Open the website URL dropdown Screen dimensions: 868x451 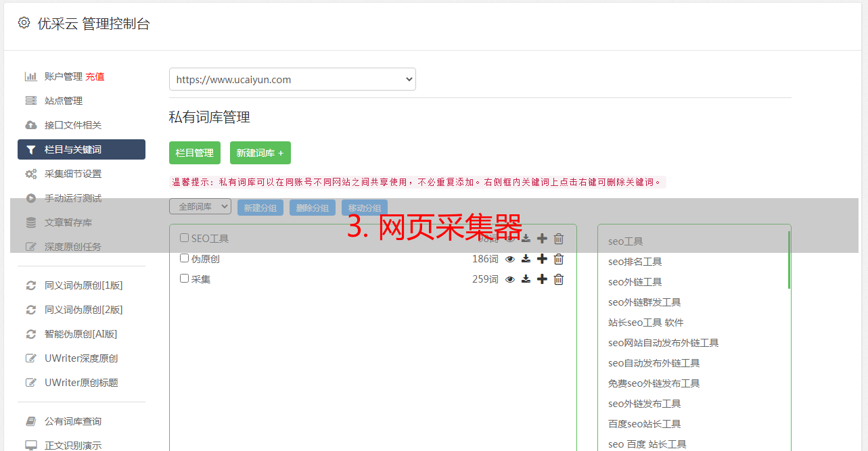point(292,79)
